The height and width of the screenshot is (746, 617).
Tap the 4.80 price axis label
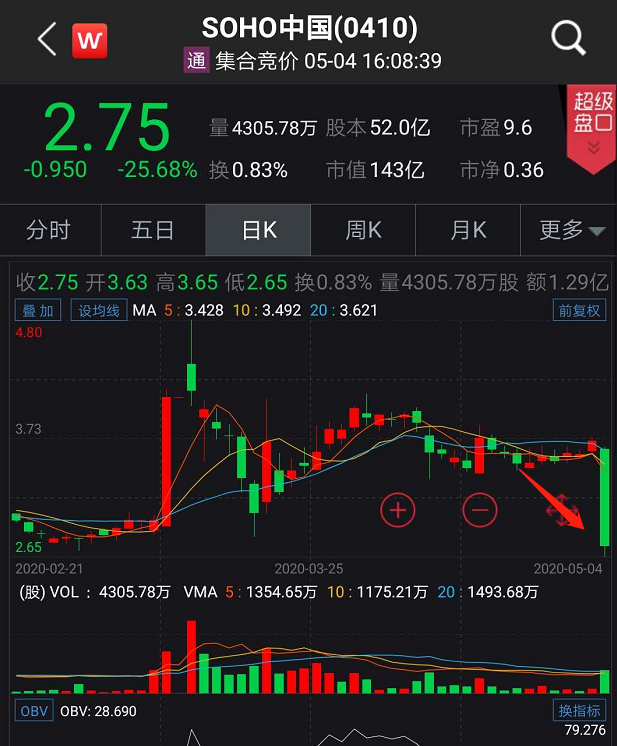click(29, 333)
